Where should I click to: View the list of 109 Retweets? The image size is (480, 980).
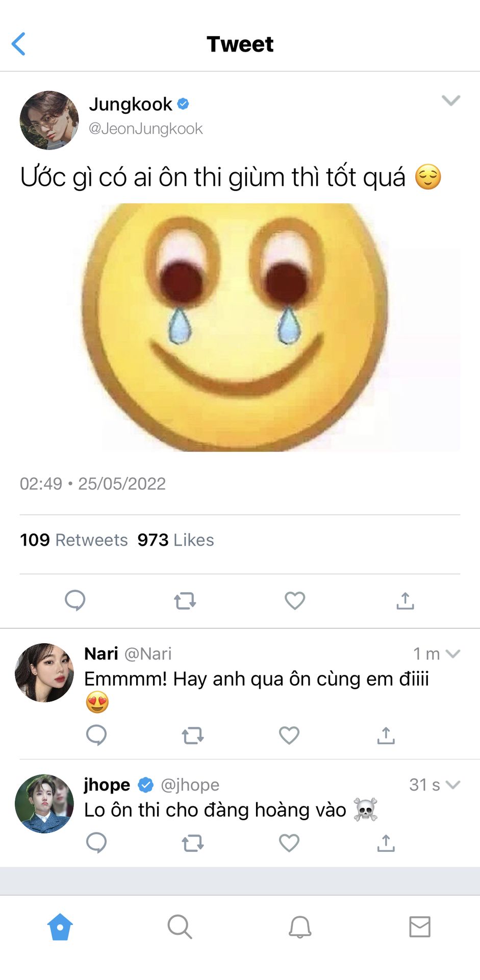coord(74,540)
